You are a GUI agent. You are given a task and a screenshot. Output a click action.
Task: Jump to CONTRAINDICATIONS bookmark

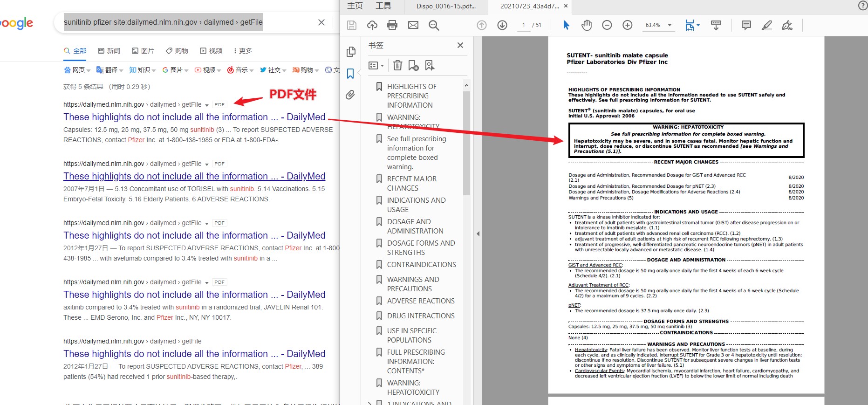[421, 265]
